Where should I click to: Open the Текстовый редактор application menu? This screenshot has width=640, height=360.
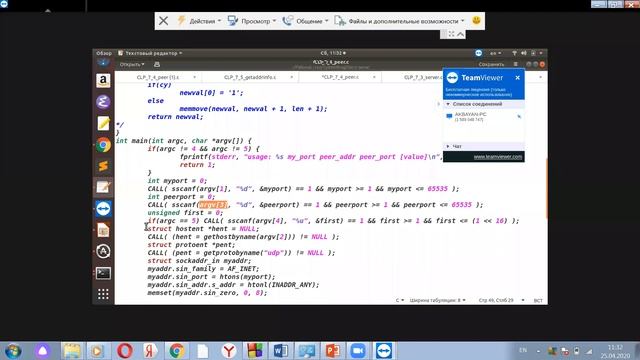click(150, 53)
